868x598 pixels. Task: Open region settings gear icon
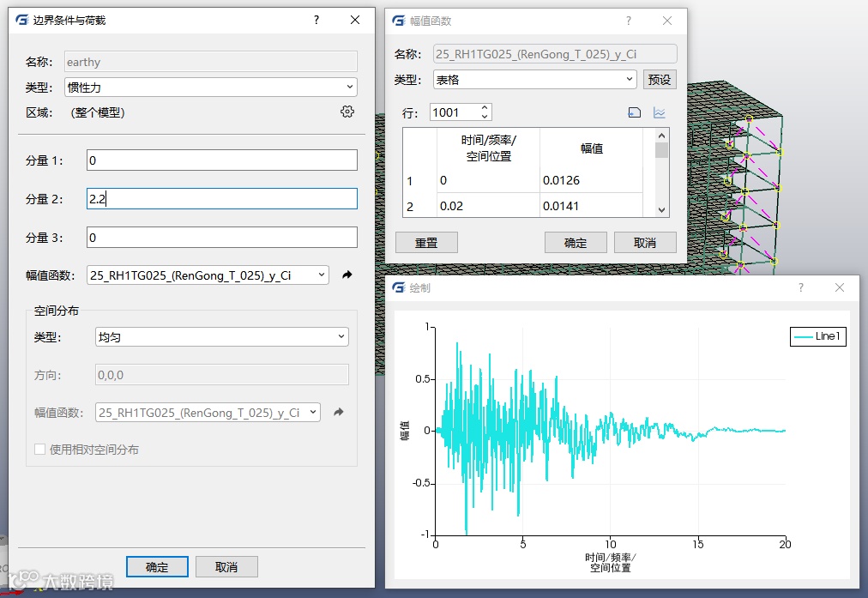[x=347, y=112]
